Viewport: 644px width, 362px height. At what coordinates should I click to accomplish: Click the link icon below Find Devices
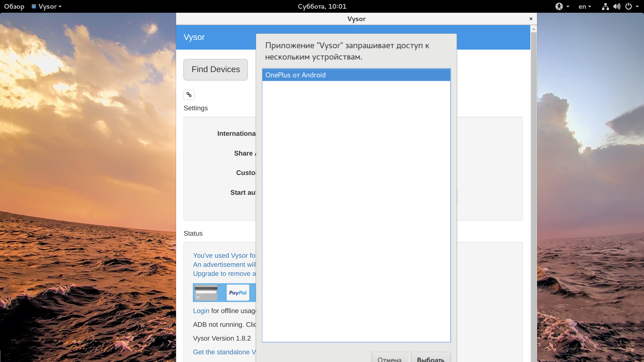pos(189,95)
